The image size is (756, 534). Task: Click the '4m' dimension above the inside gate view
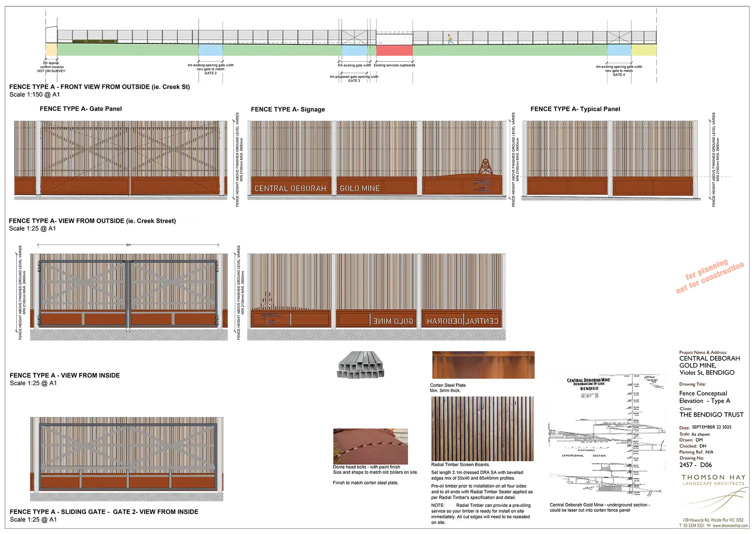tap(128, 245)
